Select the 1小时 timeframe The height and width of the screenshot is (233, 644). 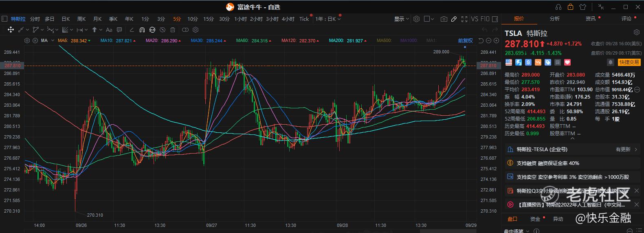240,19
